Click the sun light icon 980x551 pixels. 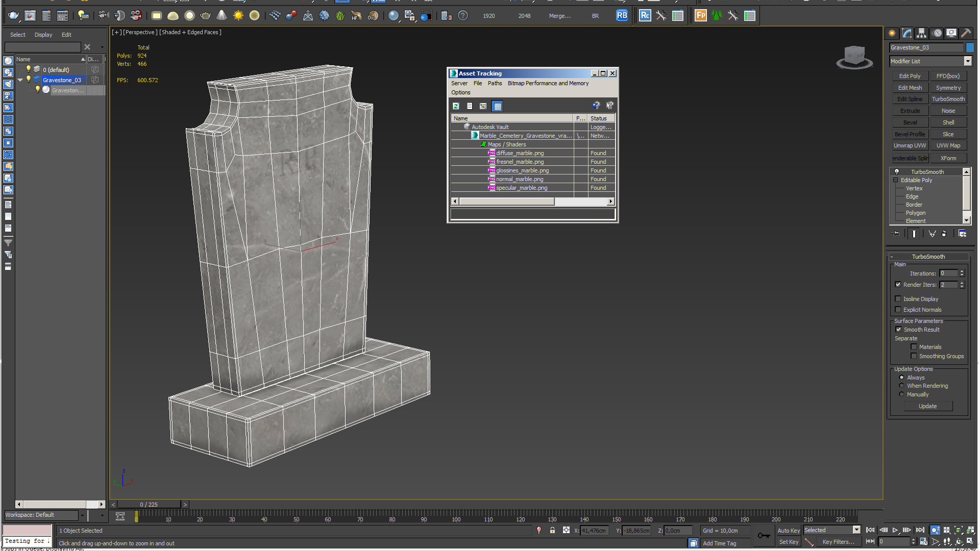click(238, 16)
